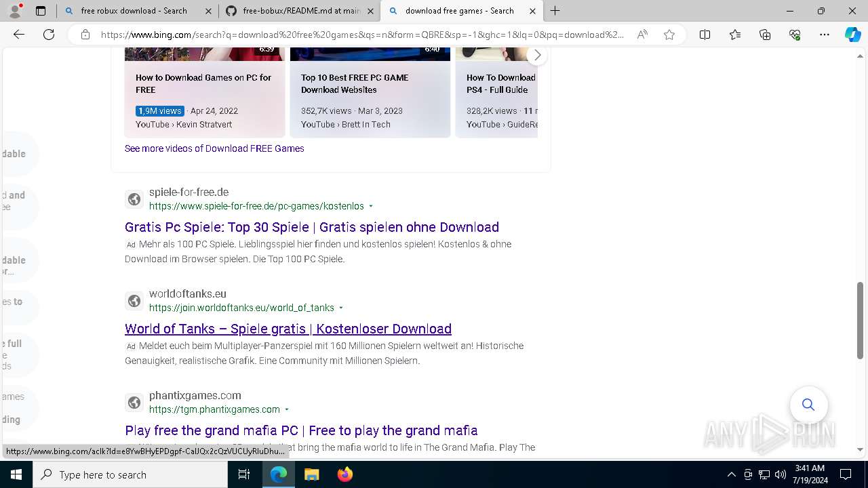The image size is (868, 488).
Task: Launch Firefox from taskbar
Action: coord(344,474)
